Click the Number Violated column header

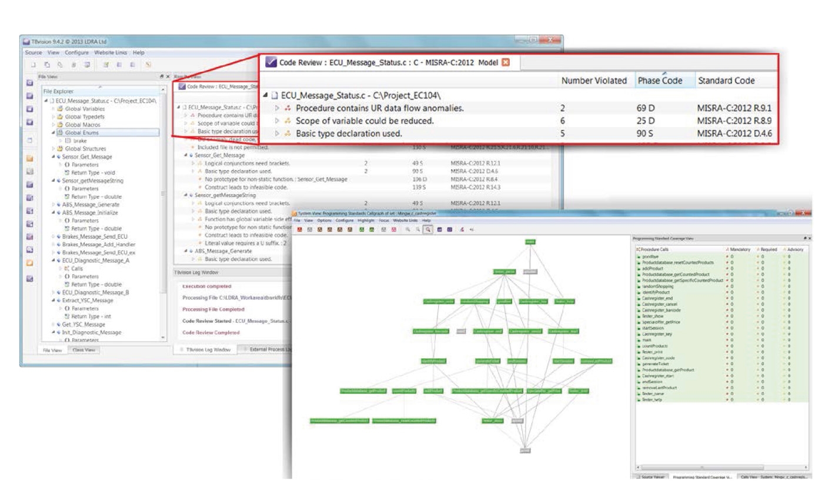(x=594, y=81)
